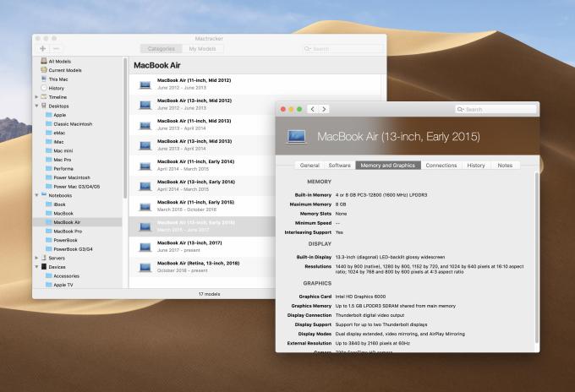
Task: Select MacBook Air (11-inch, Mid 2012) row
Action: tap(257, 84)
